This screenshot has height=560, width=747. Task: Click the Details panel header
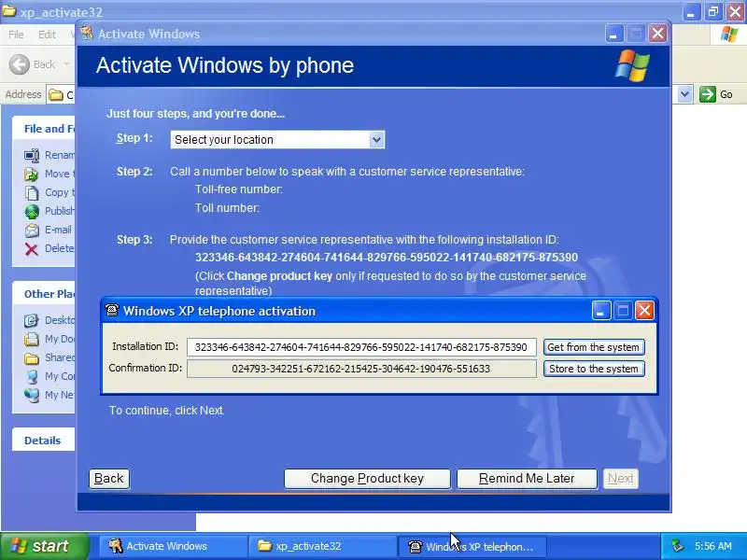tap(43, 440)
